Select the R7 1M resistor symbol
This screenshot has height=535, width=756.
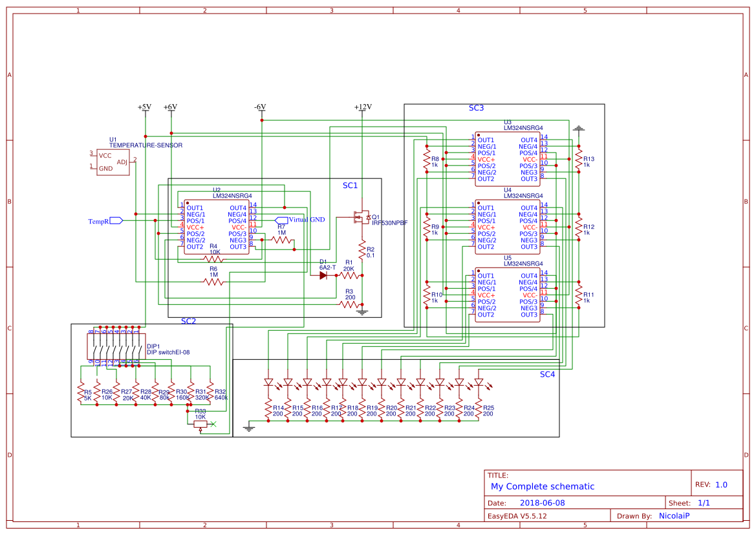[x=281, y=240]
